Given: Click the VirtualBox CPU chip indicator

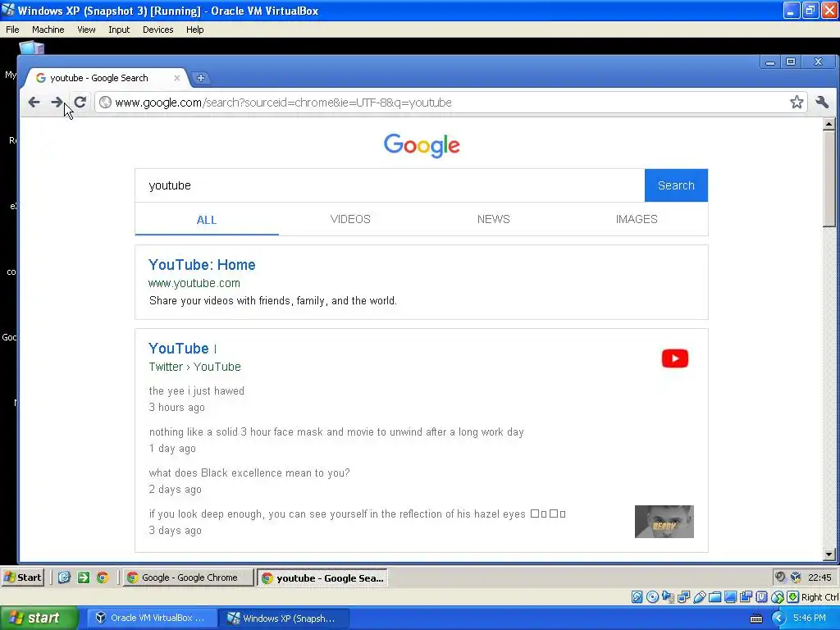Looking at the screenshot, I should pos(761,597).
